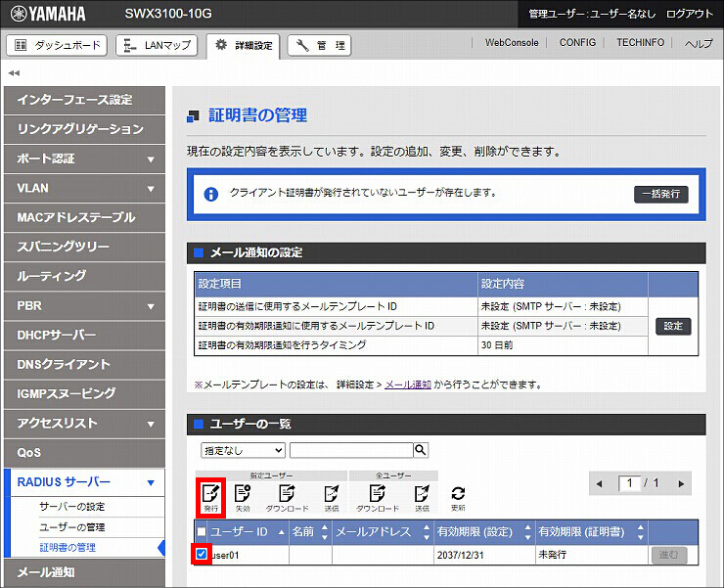Screen dimensions: 724x588
Task: Open the WebConsole link
Action: point(512,42)
